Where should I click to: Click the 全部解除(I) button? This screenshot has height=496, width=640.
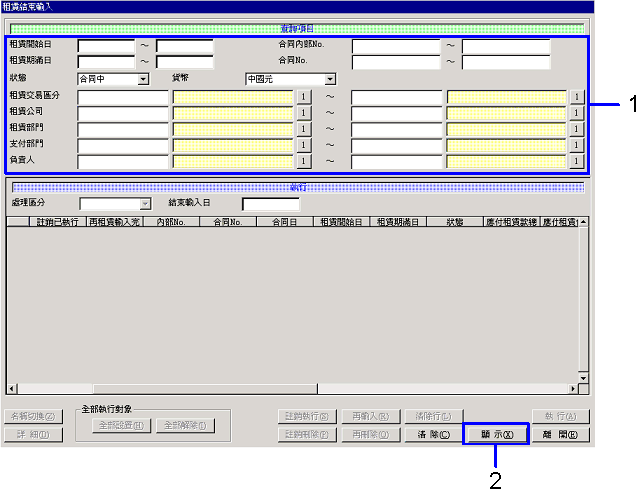point(186,425)
